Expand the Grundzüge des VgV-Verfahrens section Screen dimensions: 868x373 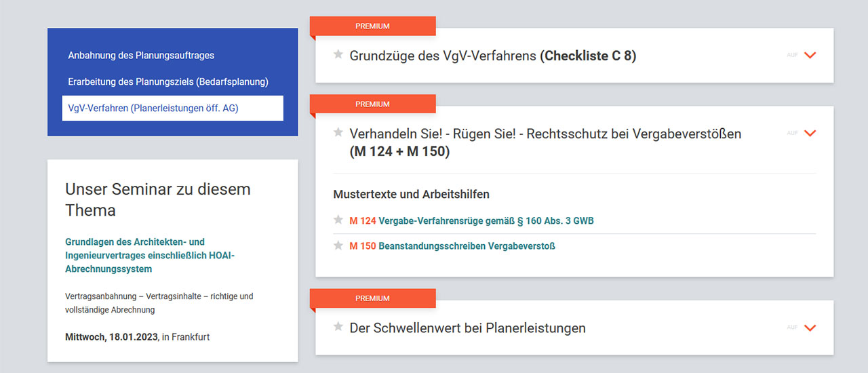(x=809, y=55)
